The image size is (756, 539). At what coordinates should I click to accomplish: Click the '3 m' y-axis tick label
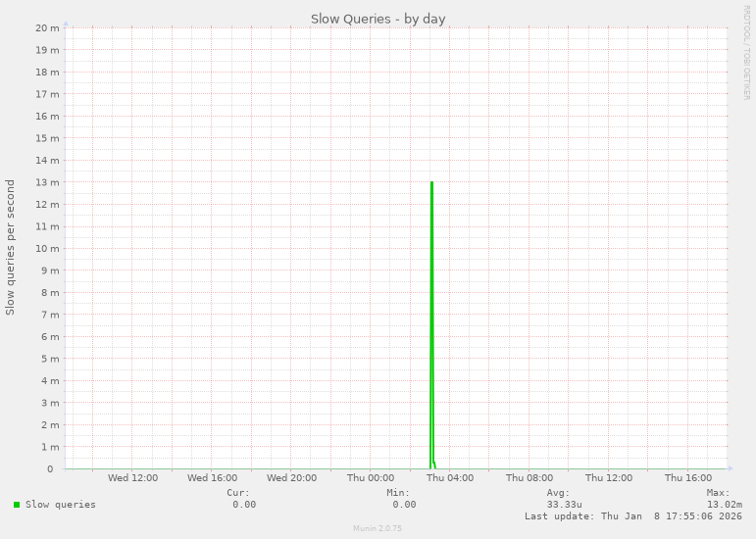[50, 403]
